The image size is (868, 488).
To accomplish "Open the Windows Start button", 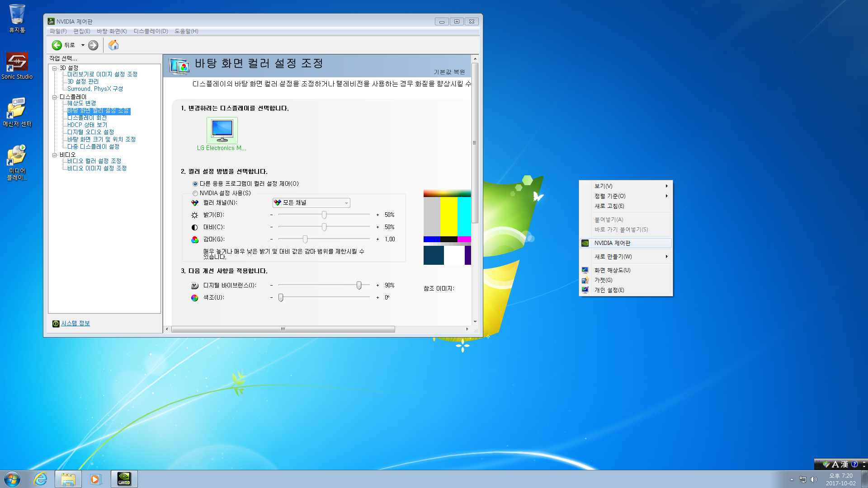I will click(x=12, y=479).
